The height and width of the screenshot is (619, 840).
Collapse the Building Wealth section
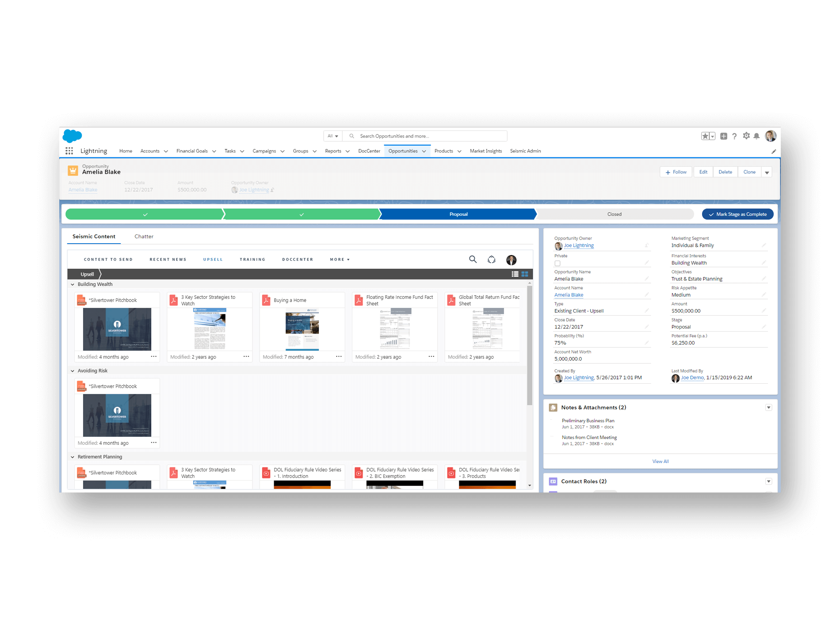[x=73, y=284]
